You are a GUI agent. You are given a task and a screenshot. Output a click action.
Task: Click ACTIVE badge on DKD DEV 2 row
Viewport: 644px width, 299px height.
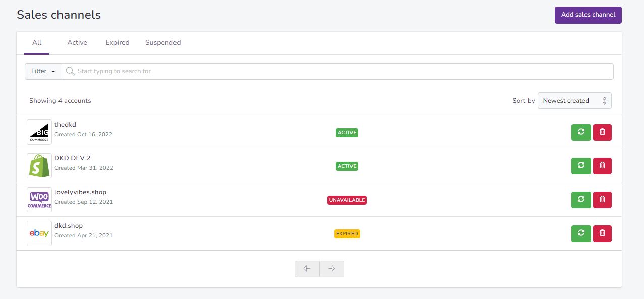click(347, 166)
